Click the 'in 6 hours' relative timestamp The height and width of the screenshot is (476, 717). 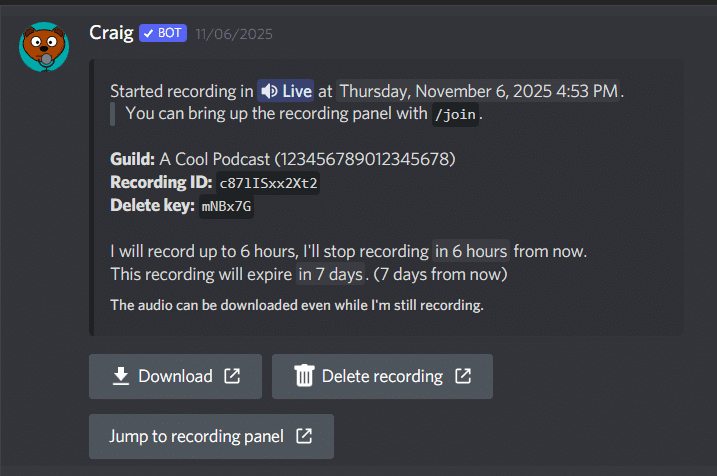coord(471,251)
